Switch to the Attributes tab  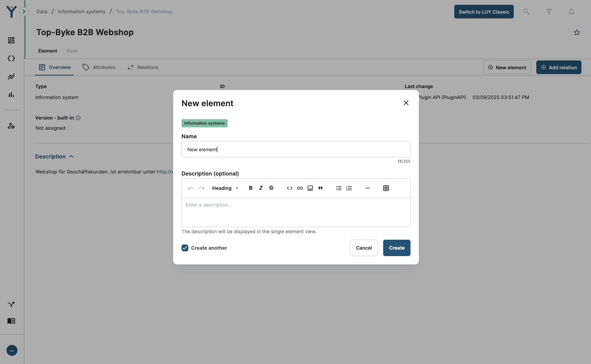[x=99, y=67]
